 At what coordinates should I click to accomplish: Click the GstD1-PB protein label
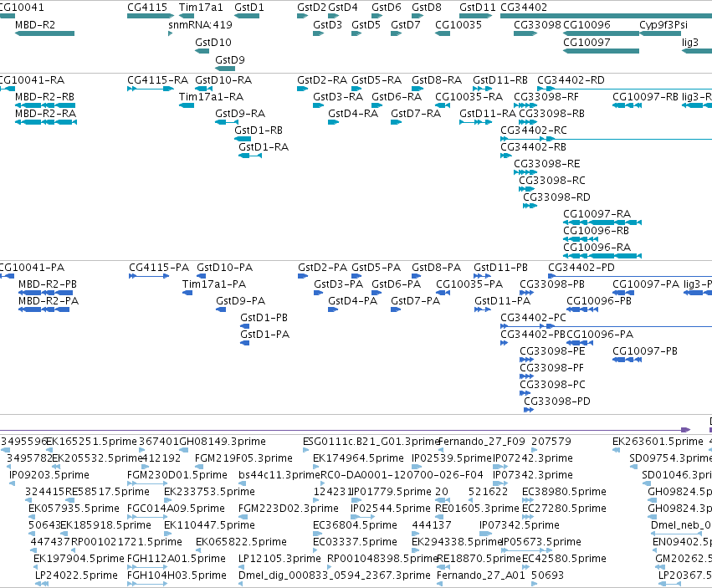[264, 318]
